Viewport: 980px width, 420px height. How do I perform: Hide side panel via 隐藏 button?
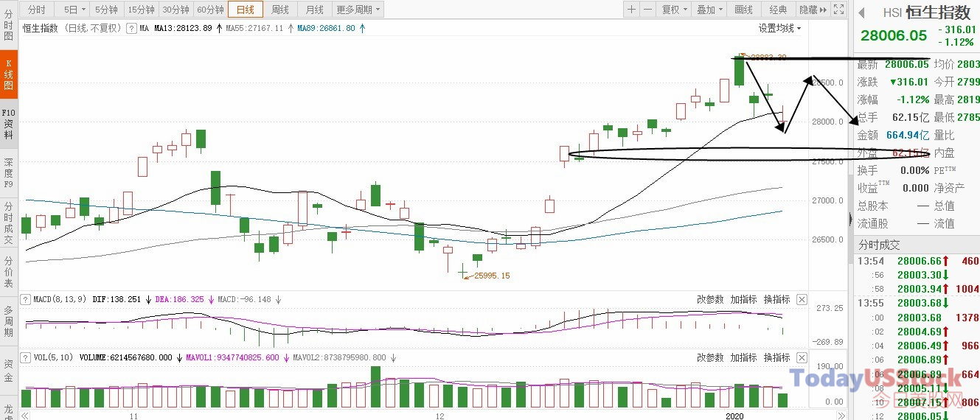click(813, 10)
